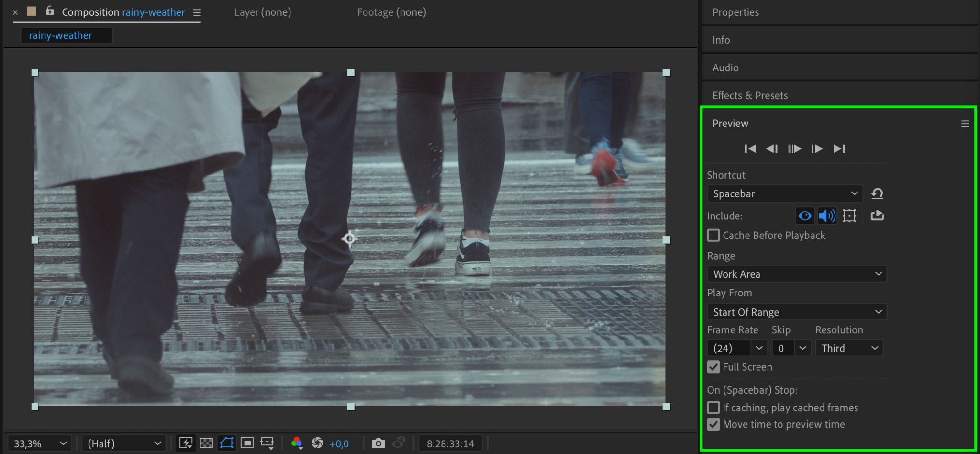Click the 8:28:33:14 timecode display
The width and height of the screenshot is (980, 454).
450,444
